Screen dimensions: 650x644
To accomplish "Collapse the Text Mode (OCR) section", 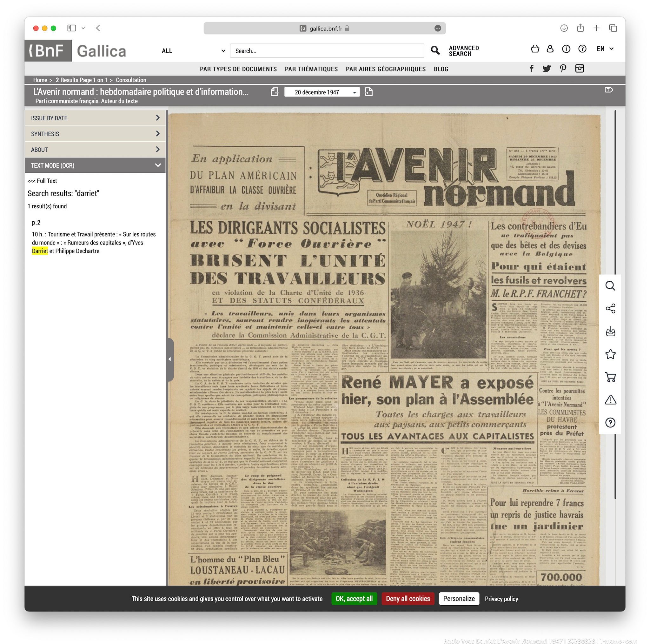I will pyautogui.click(x=95, y=165).
